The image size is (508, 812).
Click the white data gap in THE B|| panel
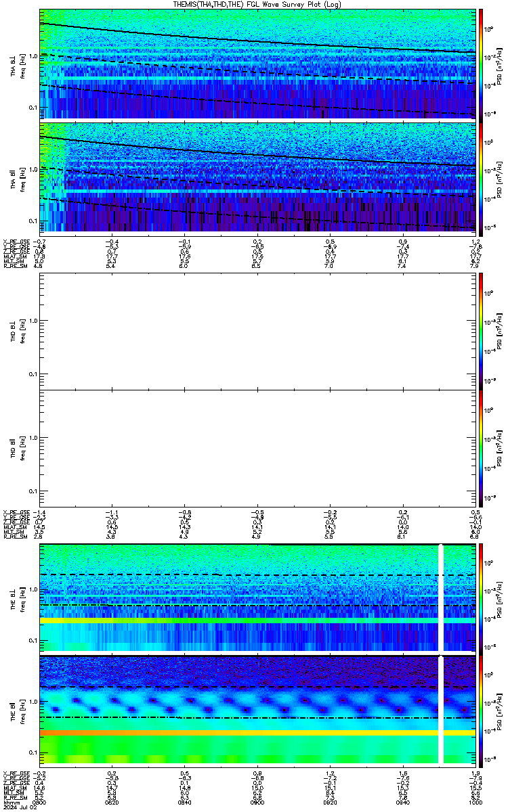[441, 710]
